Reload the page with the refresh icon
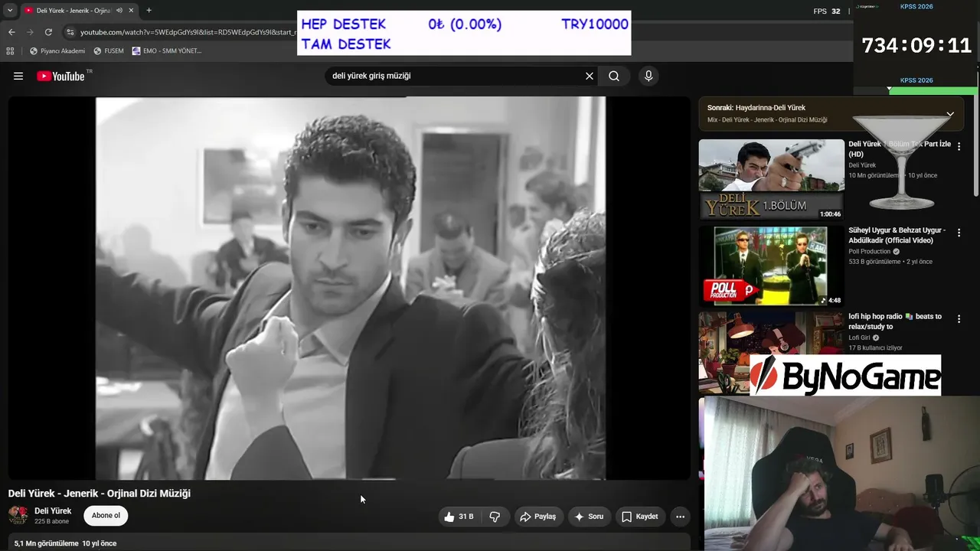980x551 pixels. point(48,32)
